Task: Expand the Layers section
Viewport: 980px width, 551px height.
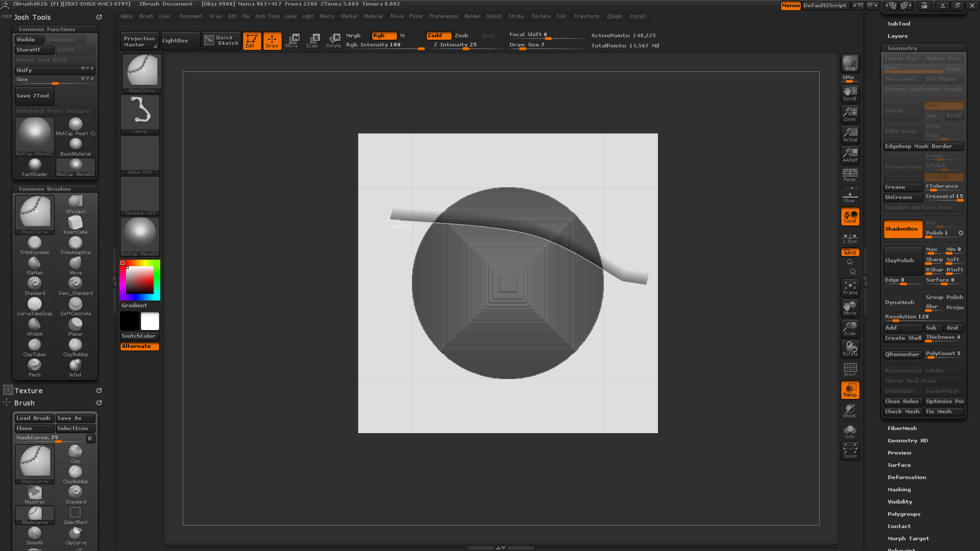Action: (x=897, y=36)
